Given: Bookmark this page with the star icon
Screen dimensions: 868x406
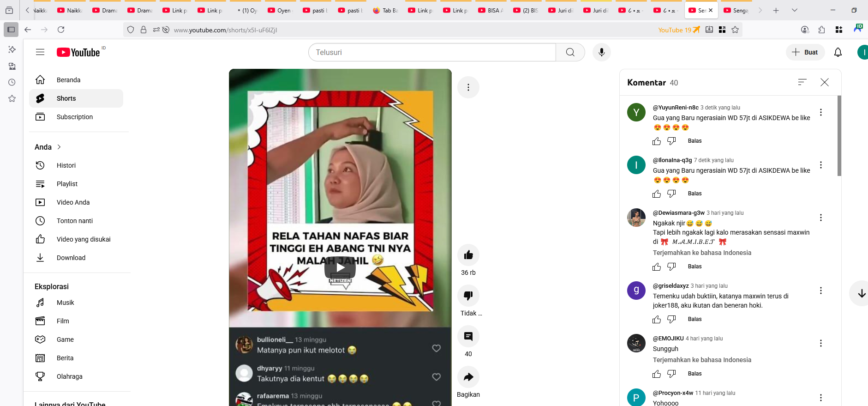Looking at the screenshot, I should click(735, 30).
